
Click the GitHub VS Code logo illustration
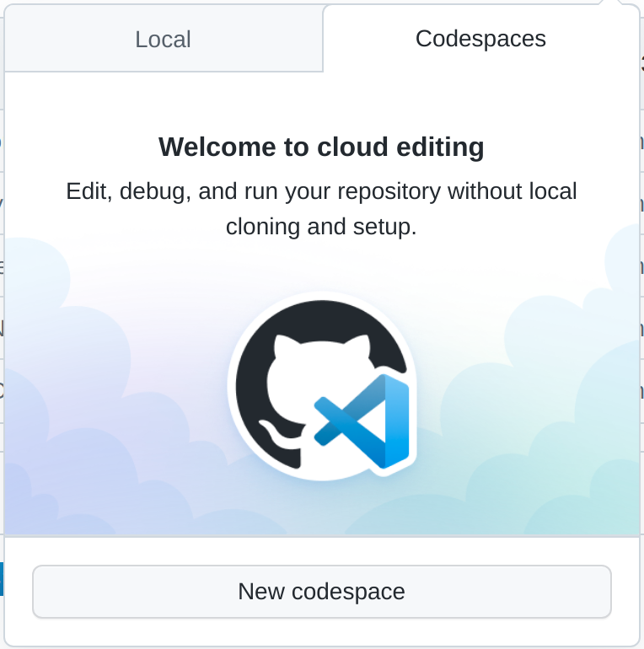coord(322,386)
